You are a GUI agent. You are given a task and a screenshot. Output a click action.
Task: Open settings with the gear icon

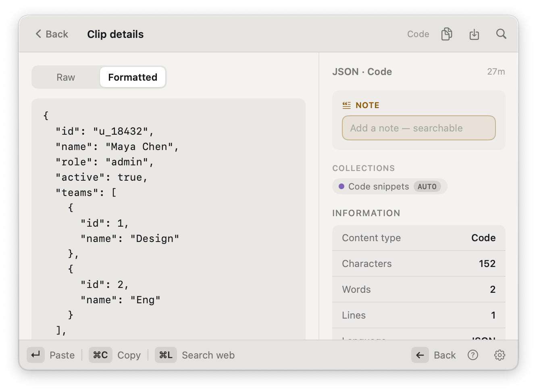(500, 355)
